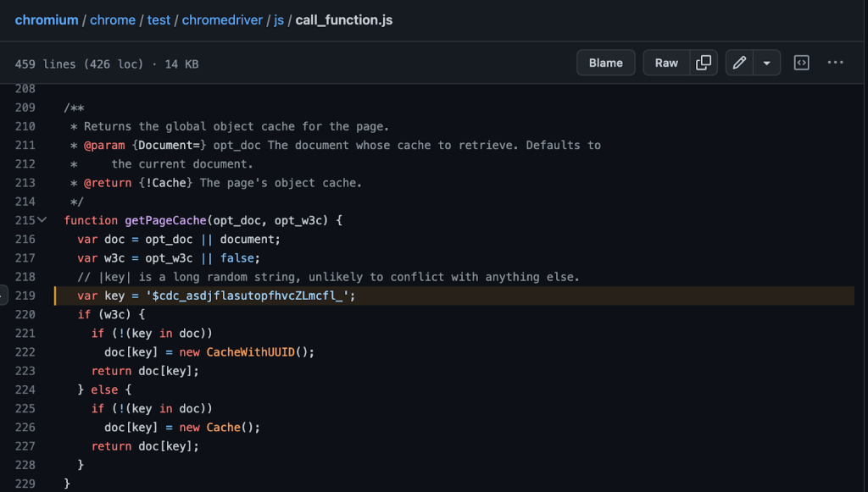Click the marker beside highlighted line 219
The width and height of the screenshot is (868, 492).
[x=4, y=294]
